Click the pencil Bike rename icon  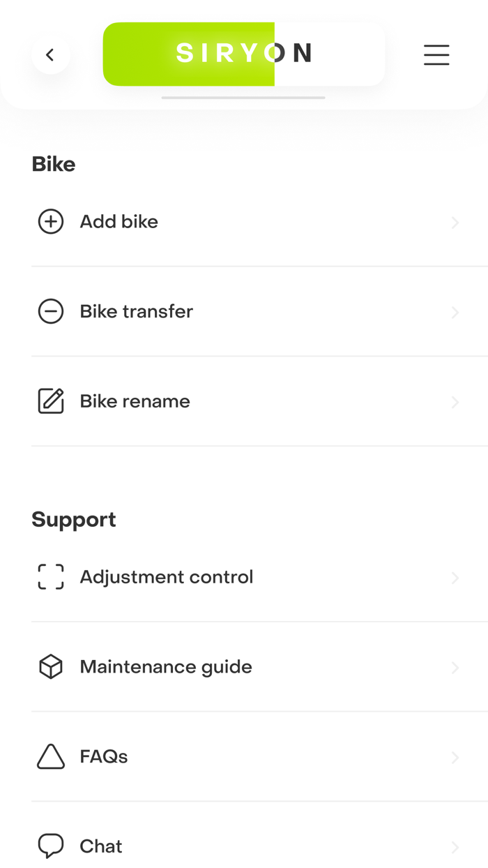(x=51, y=401)
